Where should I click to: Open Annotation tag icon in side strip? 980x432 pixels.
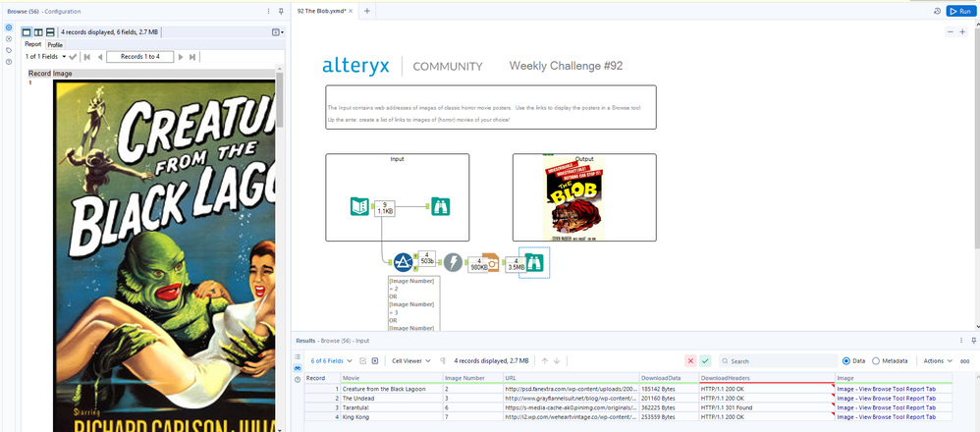(9, 50)
